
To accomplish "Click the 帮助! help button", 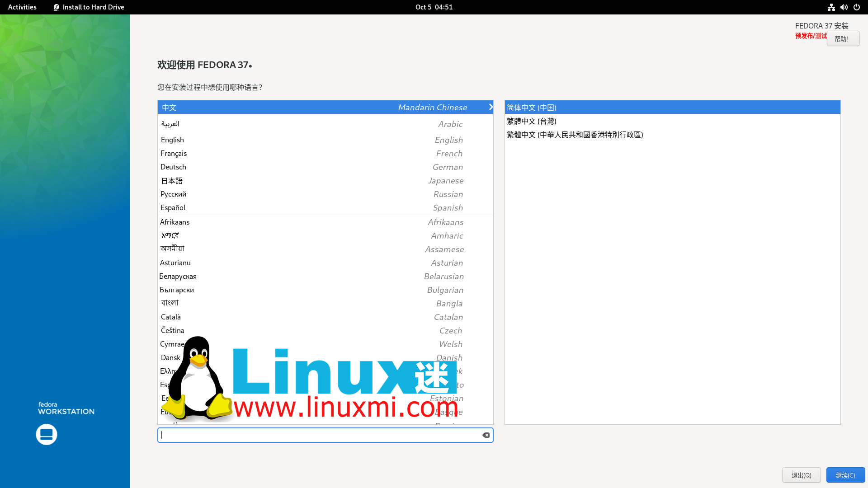I will tap(843, 39).
